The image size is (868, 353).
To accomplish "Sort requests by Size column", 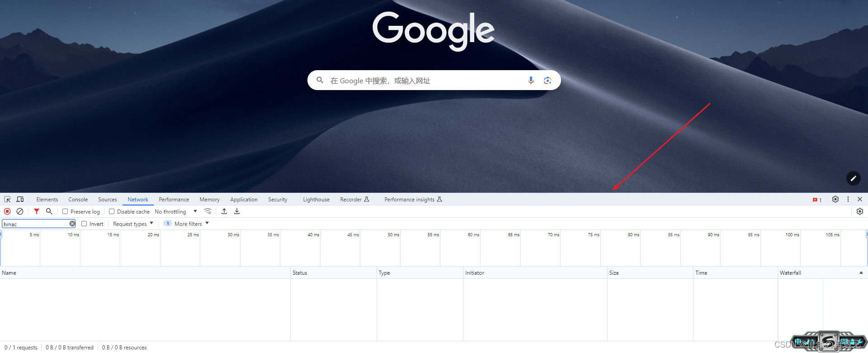I will tap(650, 272).
